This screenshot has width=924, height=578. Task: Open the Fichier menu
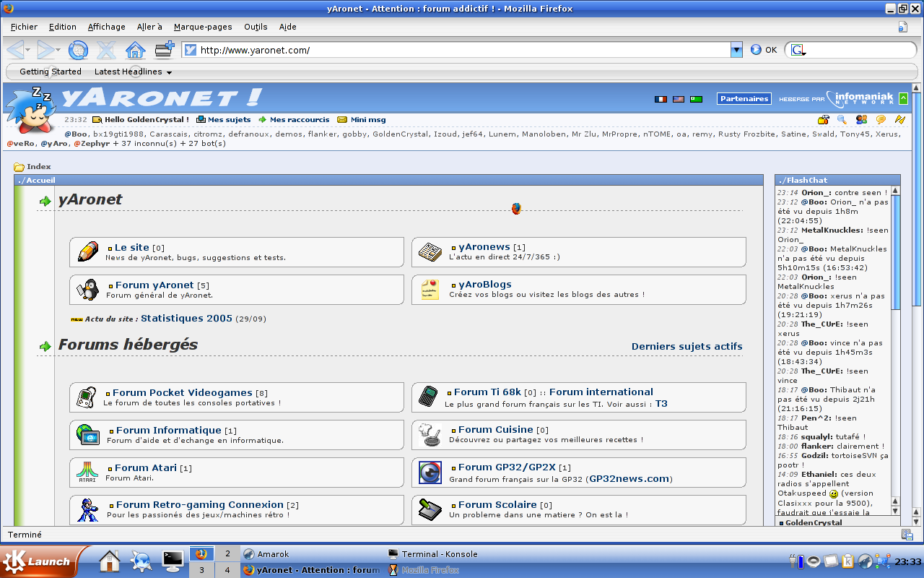coord(24,27)
